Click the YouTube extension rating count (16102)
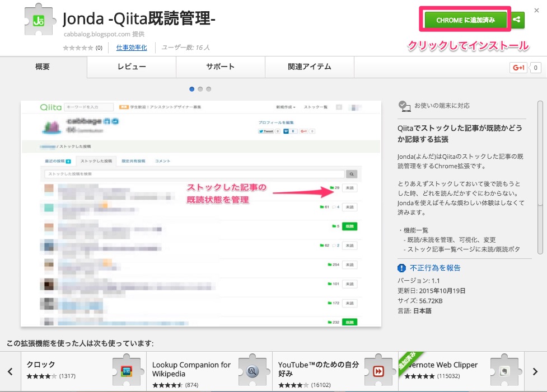Image resolution: width=547 pixels, height=392 pixels. (x=321, y=385)
